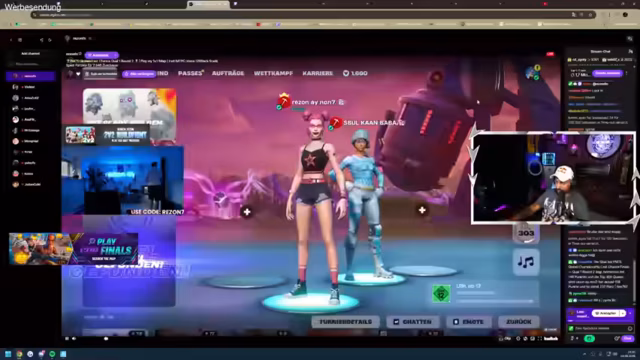Open Windows Start button on taskbar

[x=8, y=354]
